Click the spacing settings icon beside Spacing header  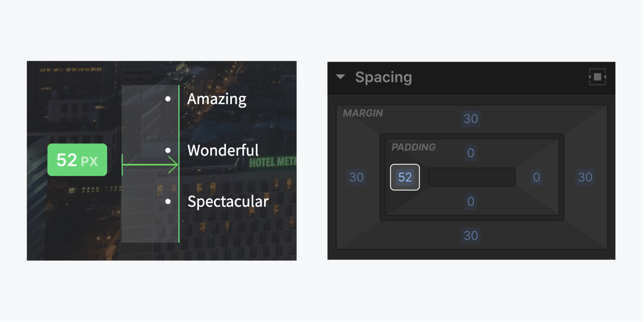(597, 77)
